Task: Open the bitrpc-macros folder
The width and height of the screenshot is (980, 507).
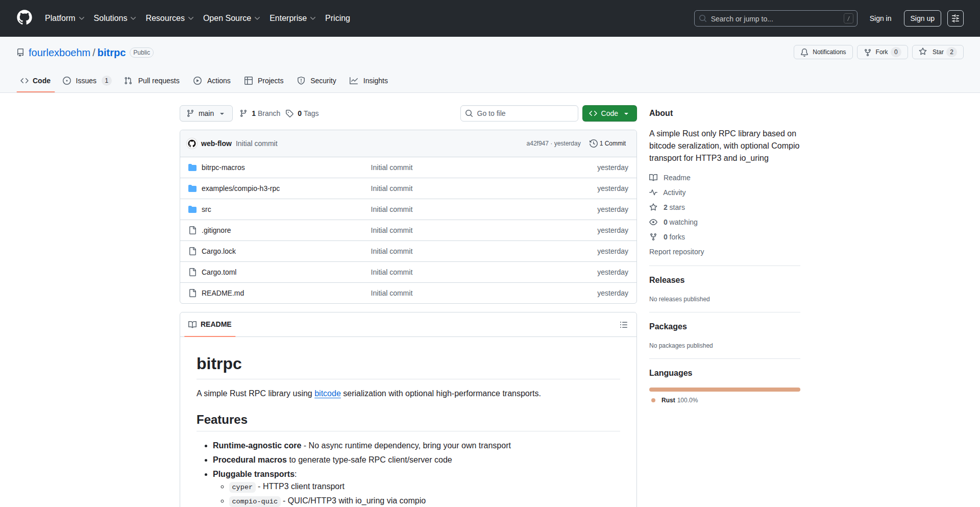Action: [x=223, y=167]
